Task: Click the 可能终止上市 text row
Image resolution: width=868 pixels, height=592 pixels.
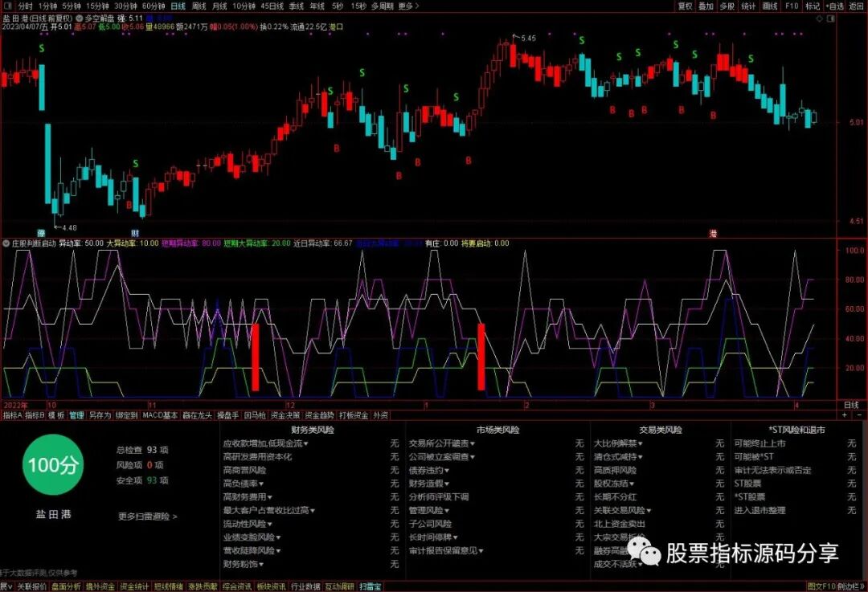Action: coord(759,443)
